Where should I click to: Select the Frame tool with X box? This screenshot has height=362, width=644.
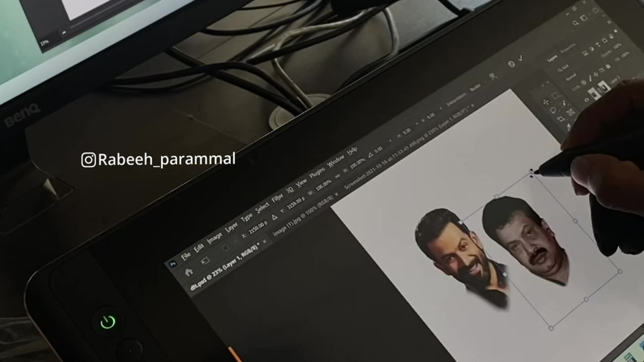[570, 112]
